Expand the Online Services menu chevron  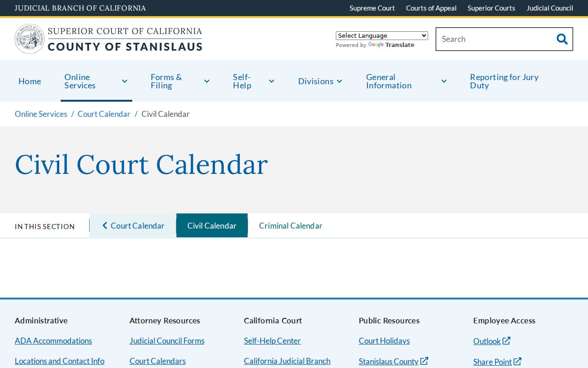[x=124, y=81]
